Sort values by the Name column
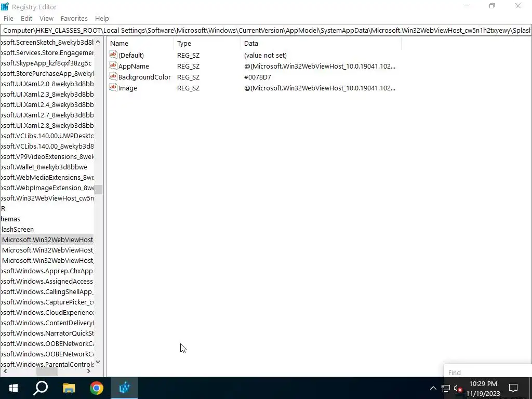 tap(140, 44)
